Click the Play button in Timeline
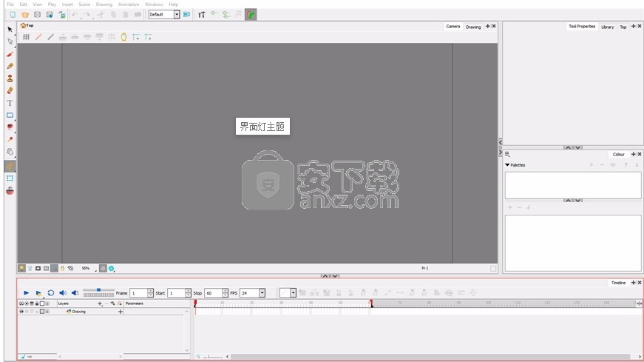Screen dimensions: 644x362 [27, 293]
